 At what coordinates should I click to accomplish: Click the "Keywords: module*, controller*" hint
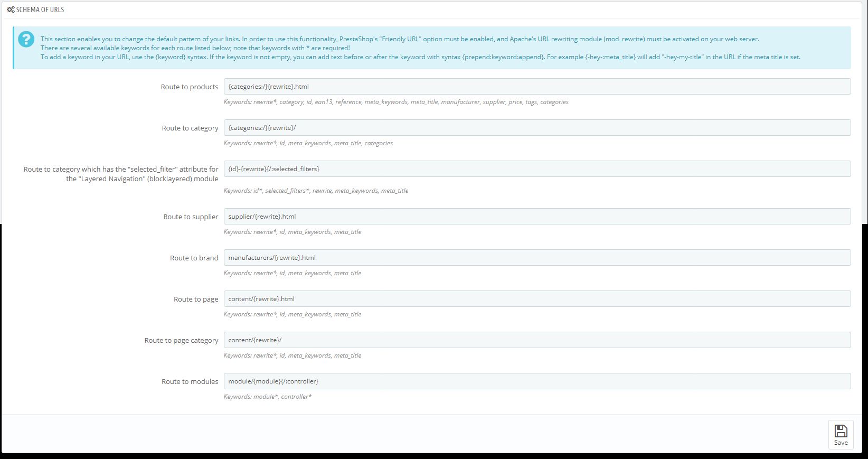tap(268, 397)
